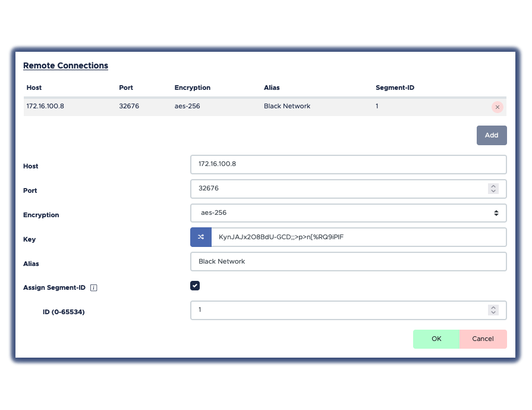Click the Host column header

34,87
